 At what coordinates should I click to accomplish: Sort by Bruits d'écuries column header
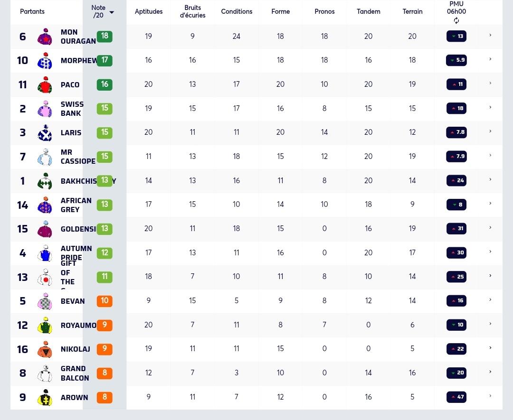[192, 11]
